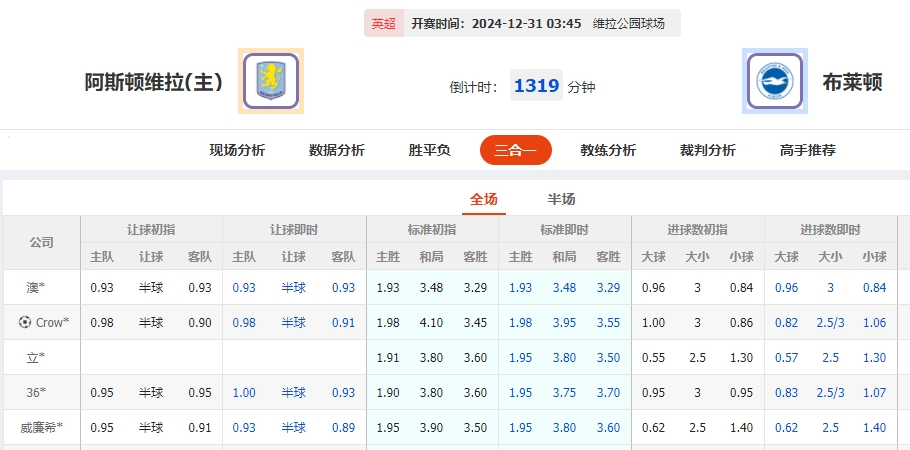Image resolution: width=910 pixels, height=450 pixels.
Task: Click the 英超 league tag
Action: (x=383, y=24)
